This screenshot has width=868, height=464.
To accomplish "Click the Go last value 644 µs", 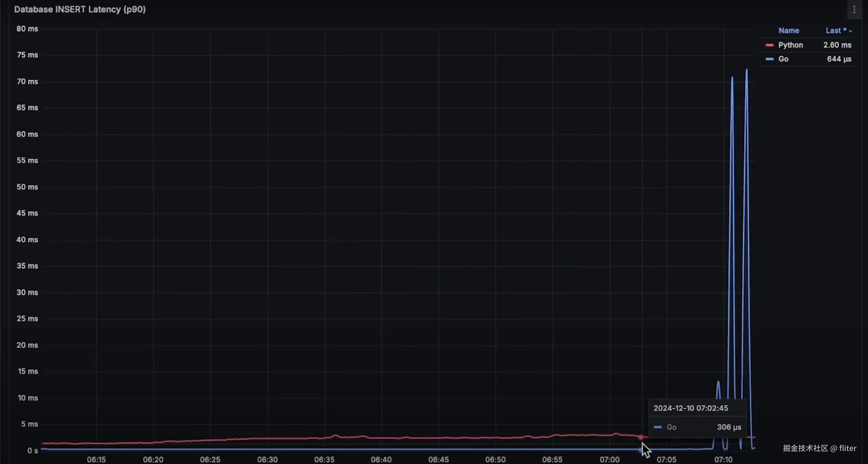I will coord(839,59).
